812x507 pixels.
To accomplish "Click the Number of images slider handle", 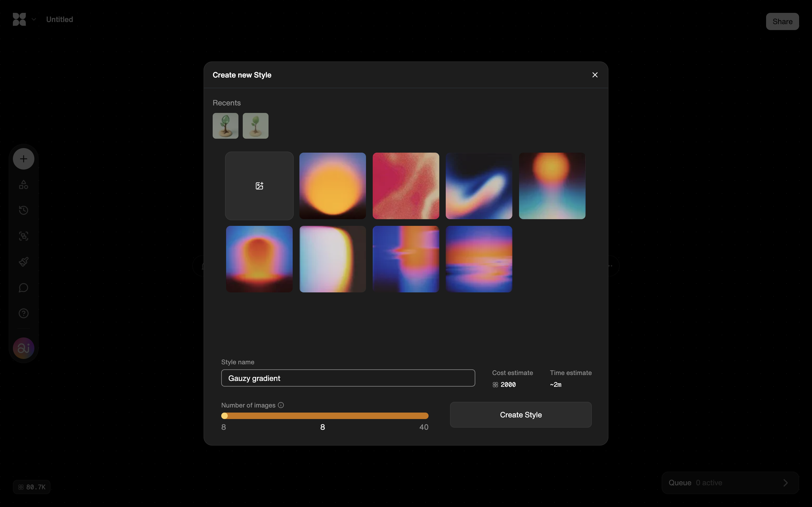I will (x=224, y=416).
